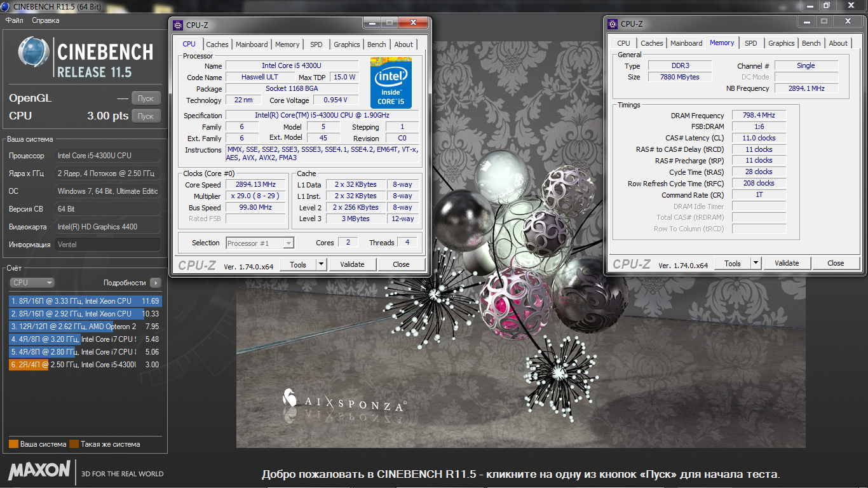The height and width of the screenshot is (488, 868).
Task: Click the DRAM Frequency 798.4 MHz value
Action: pyautogui.click(x=759, y=116)
